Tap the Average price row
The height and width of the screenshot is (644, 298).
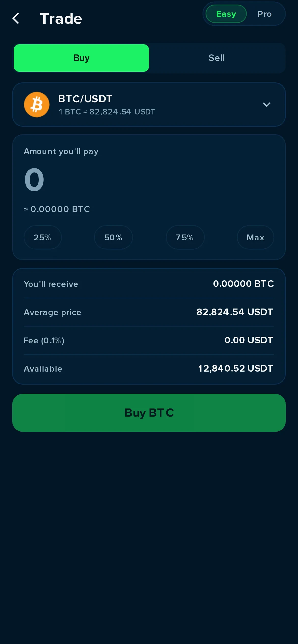tap(149, 312)
